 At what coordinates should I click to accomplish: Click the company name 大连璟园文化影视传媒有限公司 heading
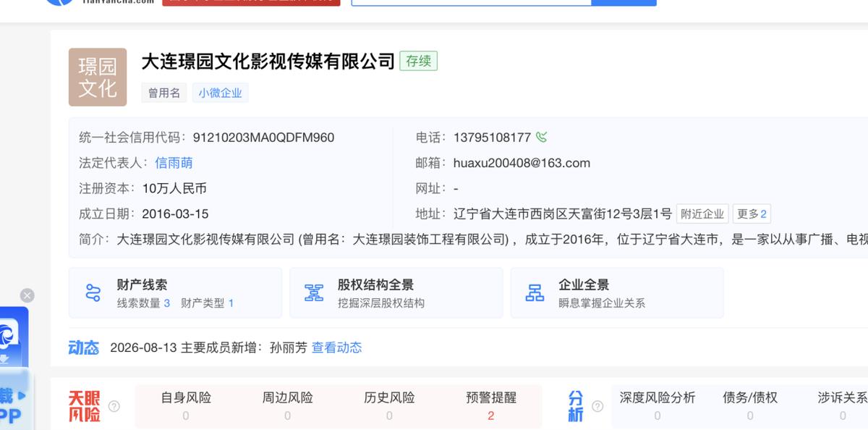pos(268,61)
